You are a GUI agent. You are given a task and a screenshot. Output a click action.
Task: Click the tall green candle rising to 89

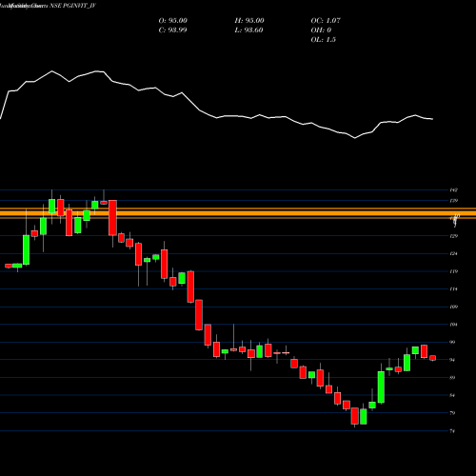pyautogui.click(x=381, y=387)
